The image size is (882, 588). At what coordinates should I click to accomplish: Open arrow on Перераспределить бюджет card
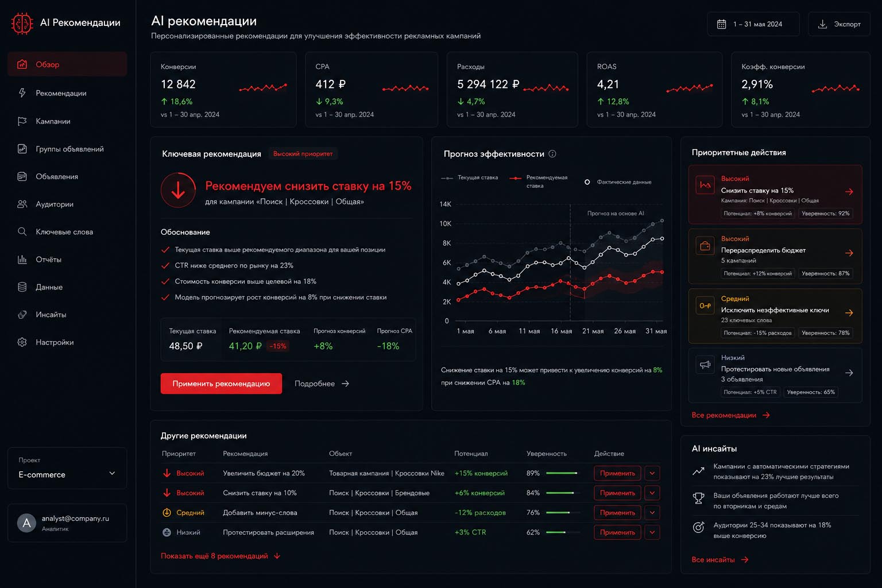coord(849,253)
